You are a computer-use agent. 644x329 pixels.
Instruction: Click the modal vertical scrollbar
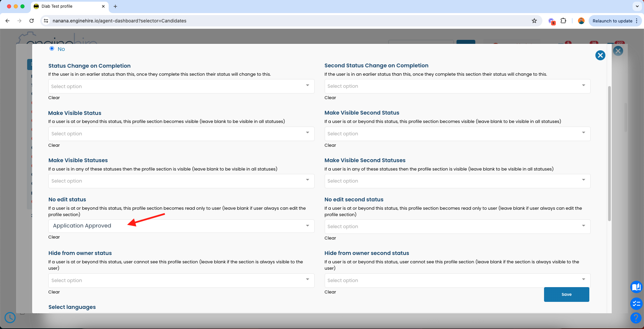pyautogui.click(x=609, y=153)
